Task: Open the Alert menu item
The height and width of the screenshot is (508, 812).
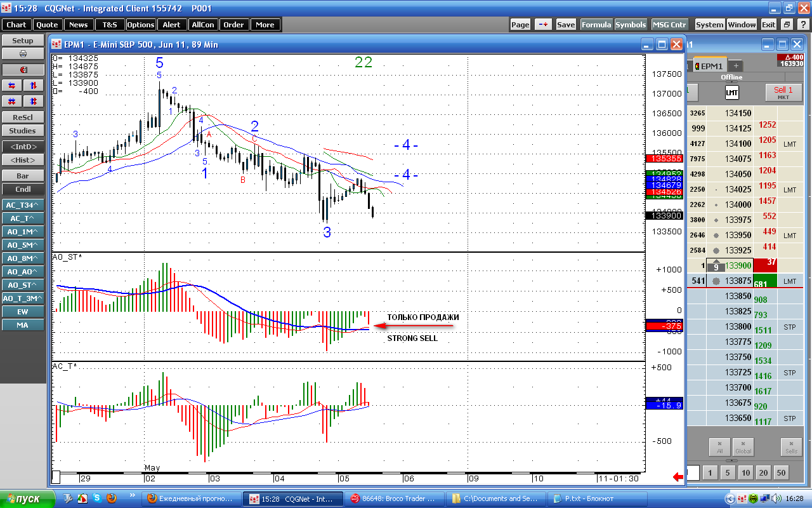Action: [172, 25]
